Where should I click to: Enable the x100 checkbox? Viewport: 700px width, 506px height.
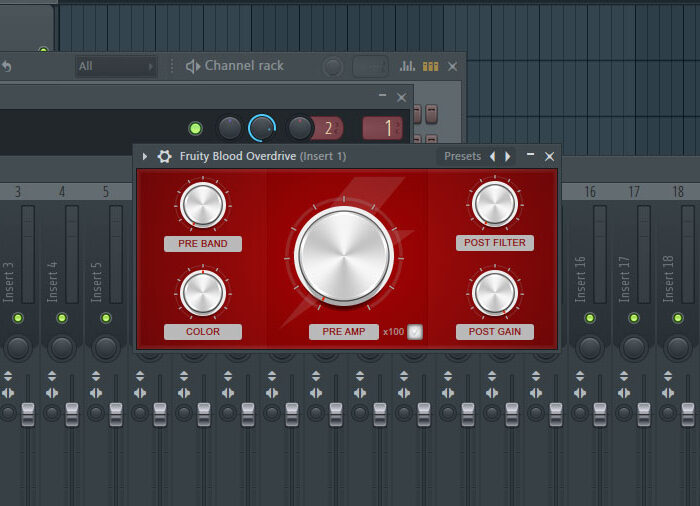tap(415, 332)
